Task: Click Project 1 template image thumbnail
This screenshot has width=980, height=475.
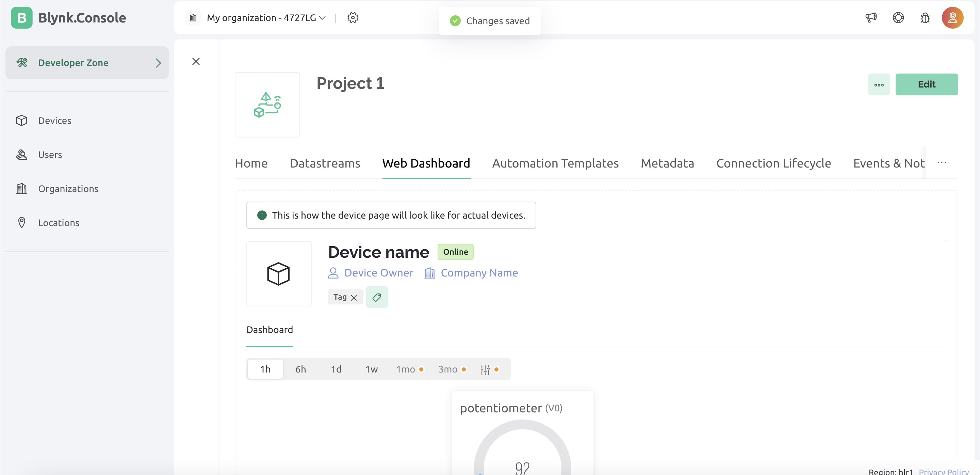Action: 267,105
